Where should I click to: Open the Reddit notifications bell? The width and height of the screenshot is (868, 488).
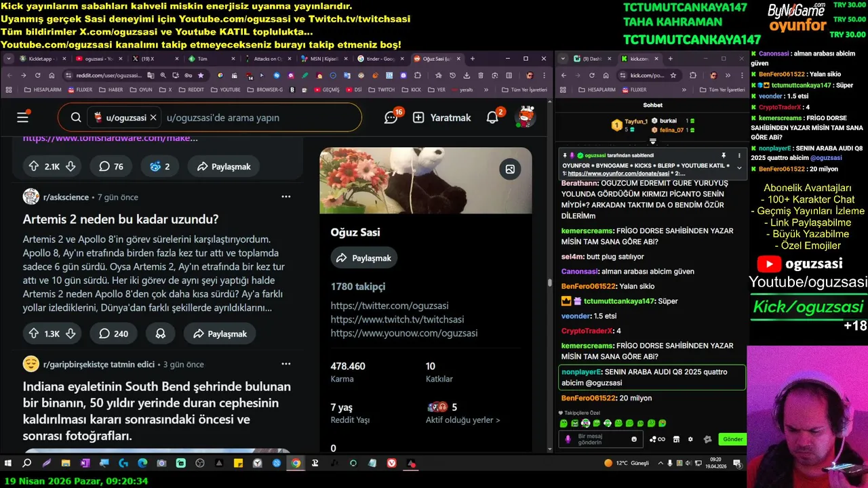(492, 117)
